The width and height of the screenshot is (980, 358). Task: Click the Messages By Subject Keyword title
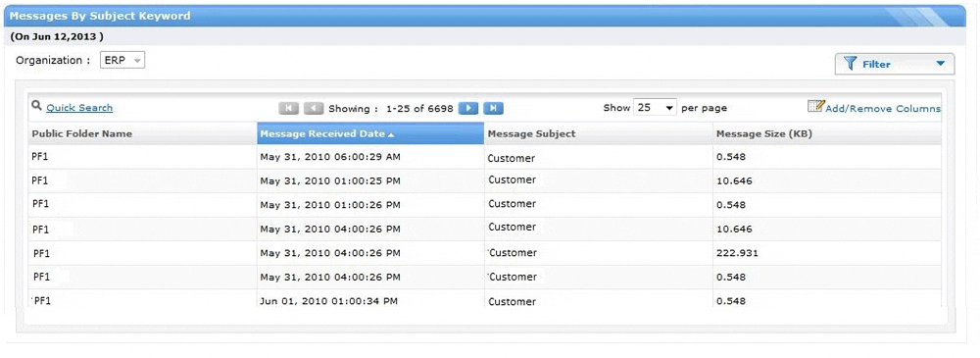[100, 16]
